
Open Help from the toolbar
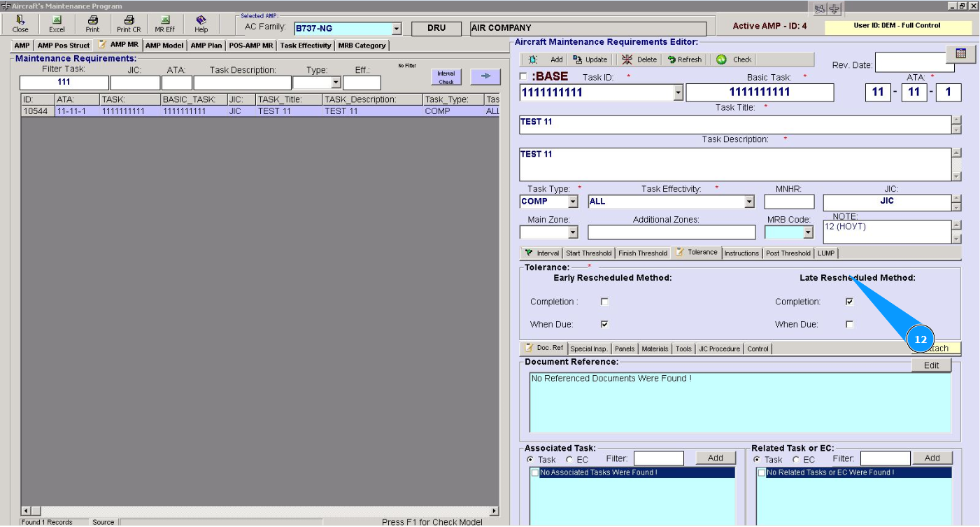click(x=201, y=24)
